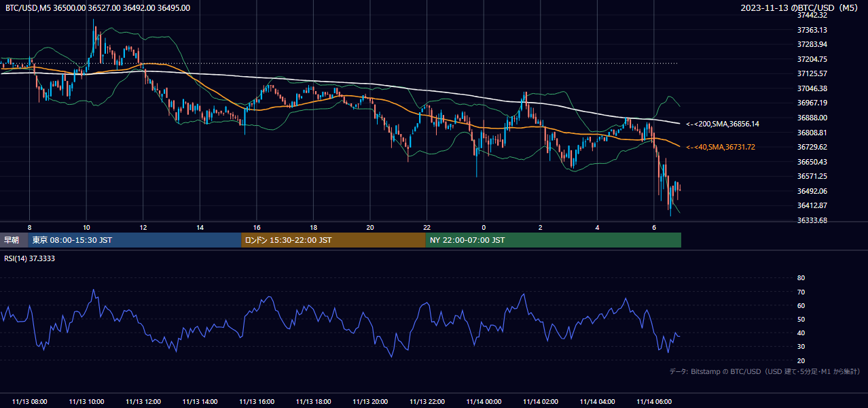Image resolution: width=868 pixels, height=408 pixels.
Task: Select the 36808.81 price axis label
Action: [812, 133]
